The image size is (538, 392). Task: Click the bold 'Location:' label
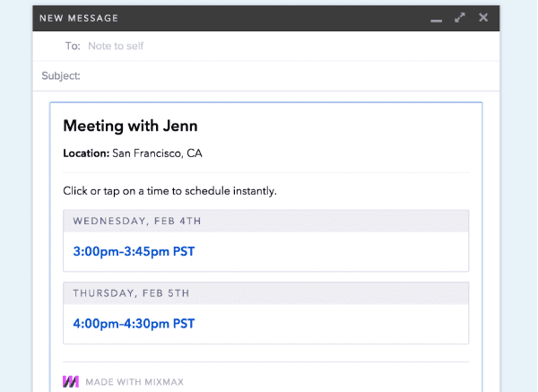85,153
